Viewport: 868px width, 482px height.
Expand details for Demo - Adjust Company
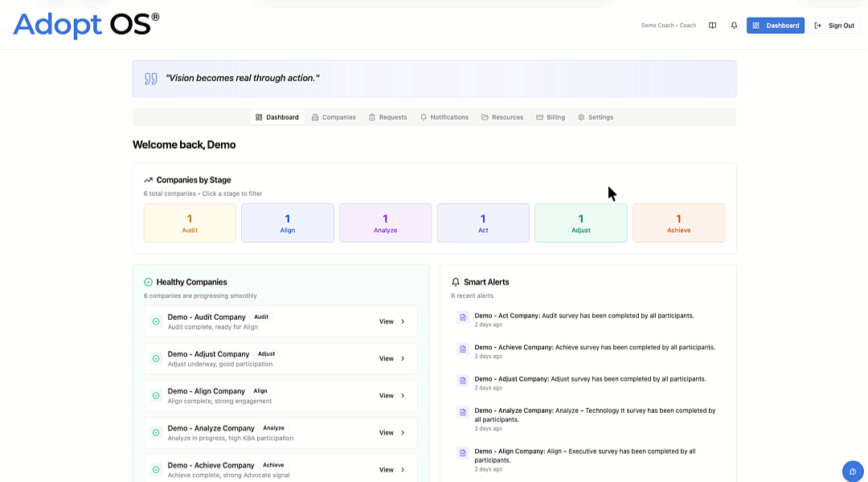390,358
